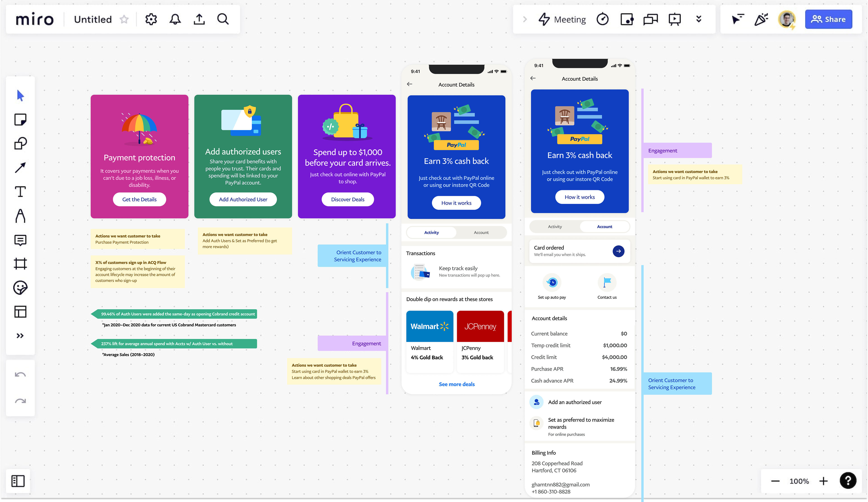Screen dimensions: 868x502
Task: Click See more deals link
Action: [x=456, y=384]
